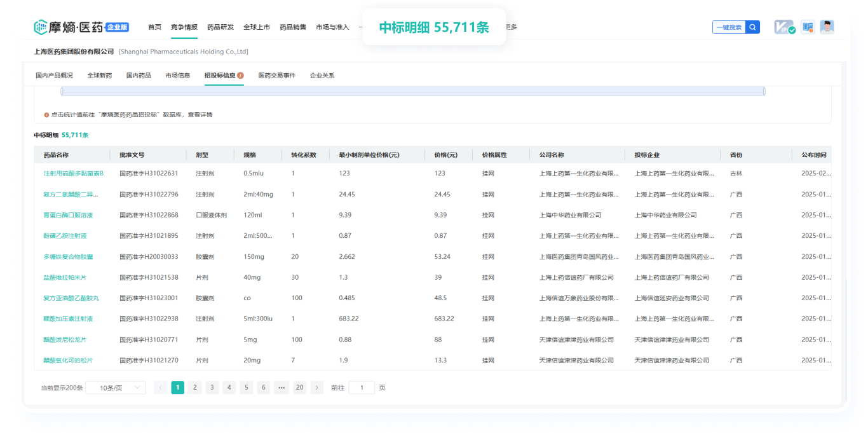The width and height of the screenshot is (868, 433).
Task: Open the book manual icon
Action: coord(808,27)
